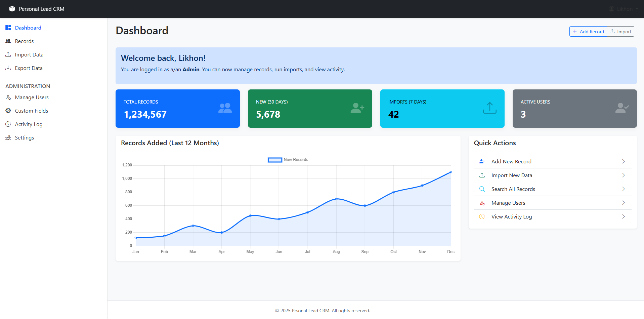644x319 pixels.
Task: Click the Settings sliders icon in sidebar
Action: [8, 137]
